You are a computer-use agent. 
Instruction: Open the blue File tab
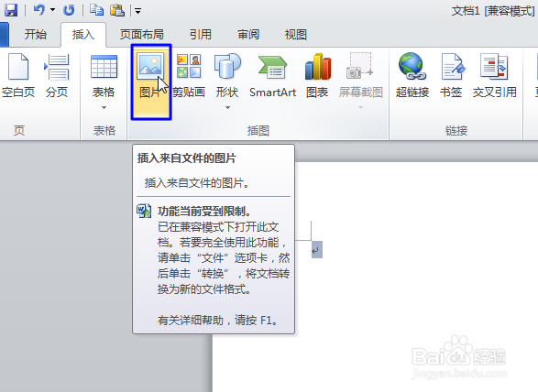point(4,34)
